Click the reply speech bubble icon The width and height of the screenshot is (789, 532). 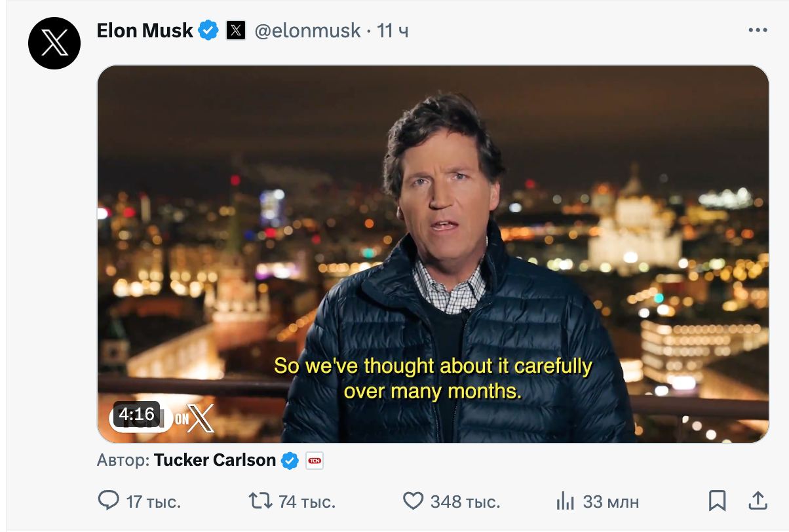click(108, 501)
